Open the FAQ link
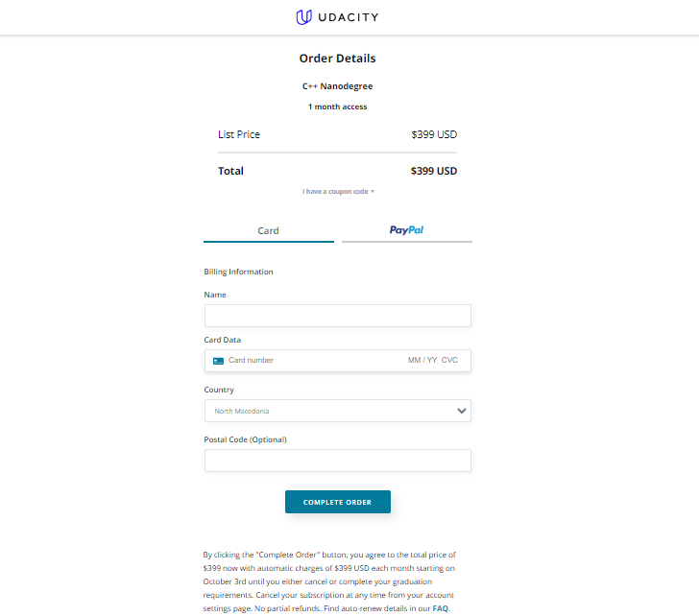The image size is (699, 616). pos(441,608)
